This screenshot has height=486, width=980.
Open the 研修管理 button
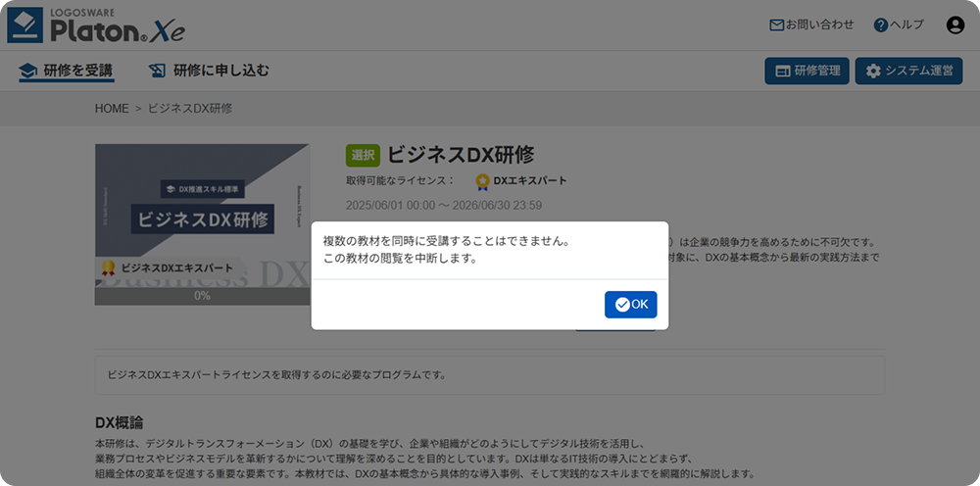pyautogui.click(x=808, y=71)
